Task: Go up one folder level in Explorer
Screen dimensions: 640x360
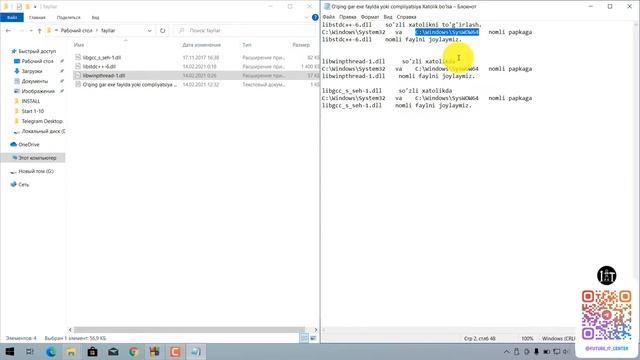Action: tap(39, 31)
